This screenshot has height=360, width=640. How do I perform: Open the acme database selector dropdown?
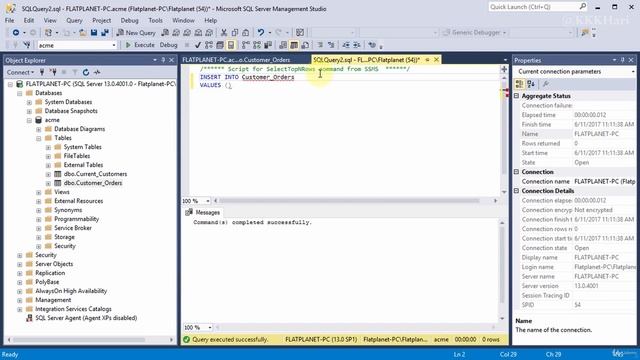coord(113,45)
